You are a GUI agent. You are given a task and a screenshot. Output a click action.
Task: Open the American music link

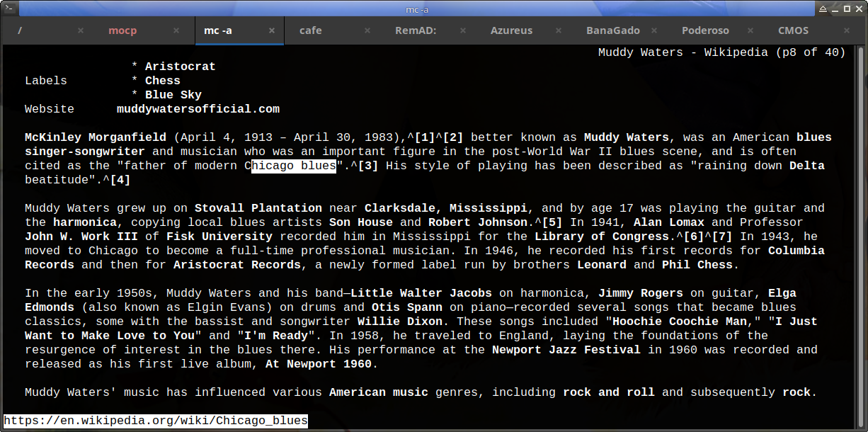click(379, 392)
